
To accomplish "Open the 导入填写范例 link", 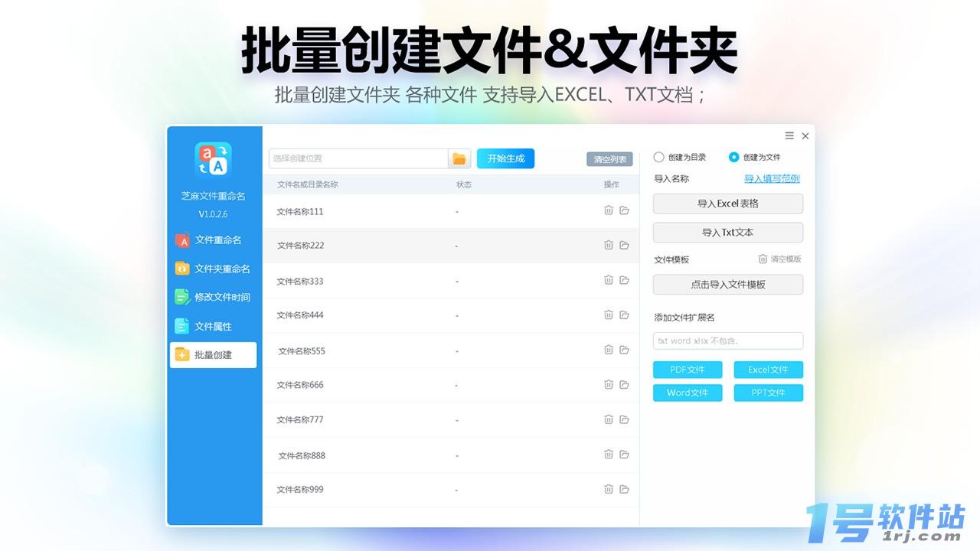I will (772, 178).
